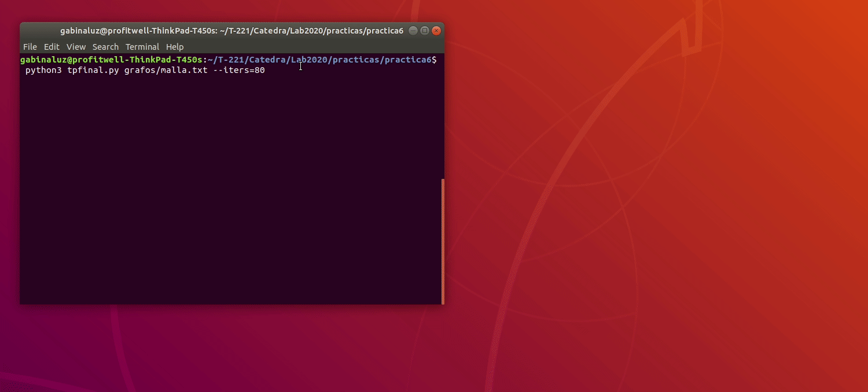The image size is (868, 392).
Task: Open the View menu
Action: (x=76, y=47)
